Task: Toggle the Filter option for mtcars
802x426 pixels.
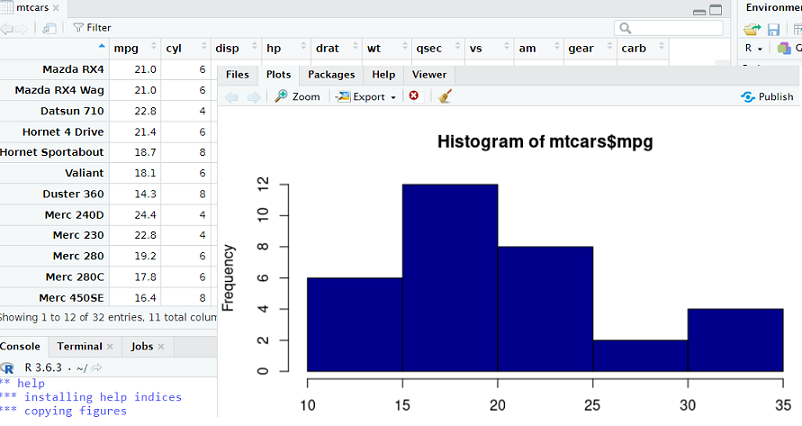Action: 92,28
